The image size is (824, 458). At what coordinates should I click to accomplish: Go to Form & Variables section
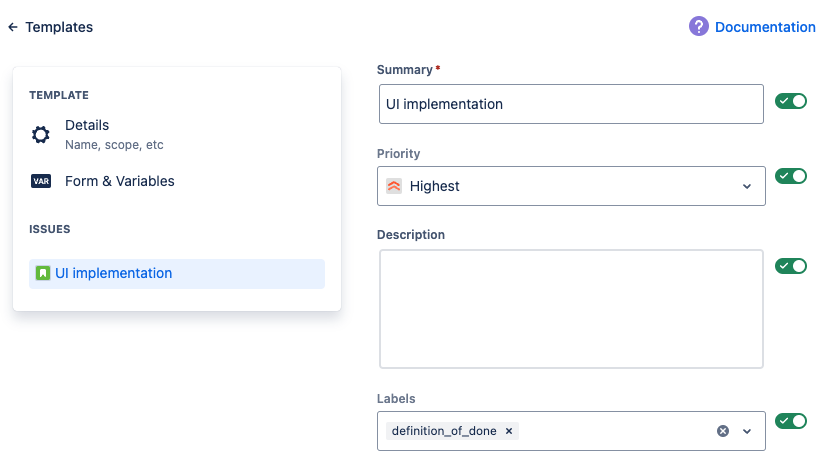(119, 181)
